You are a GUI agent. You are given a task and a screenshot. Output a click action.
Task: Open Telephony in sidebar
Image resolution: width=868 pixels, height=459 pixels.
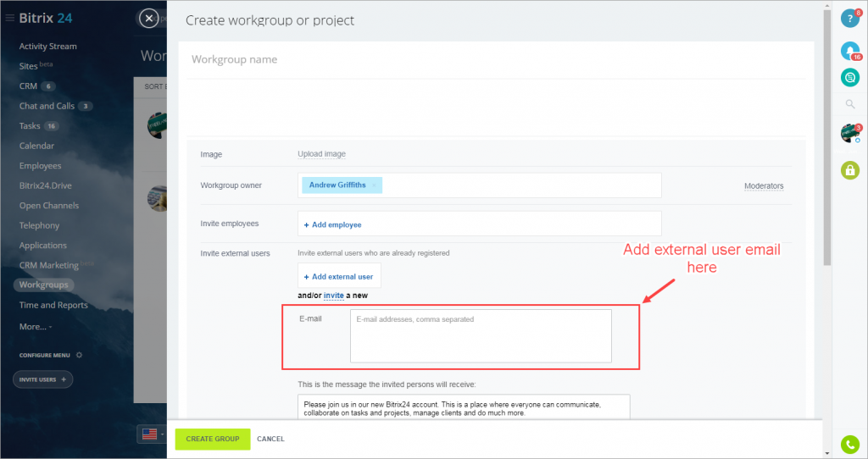39,225
